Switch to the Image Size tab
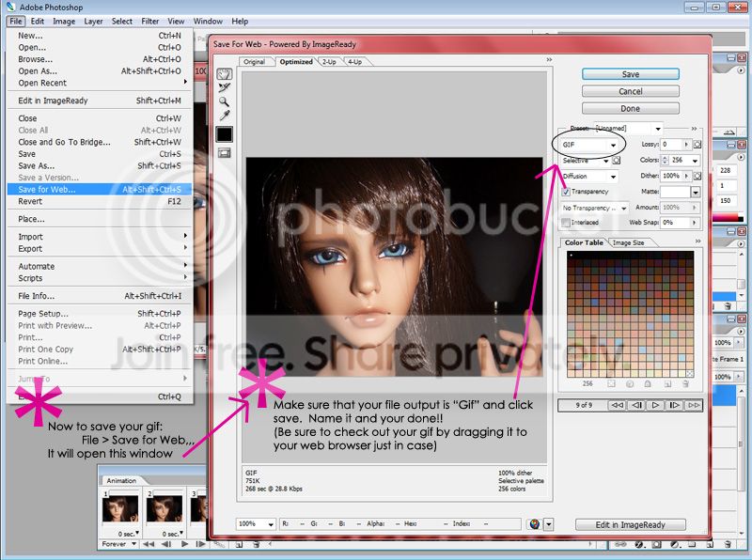The width and height of the screenshot is (752, 560). [x=628, y=243]
